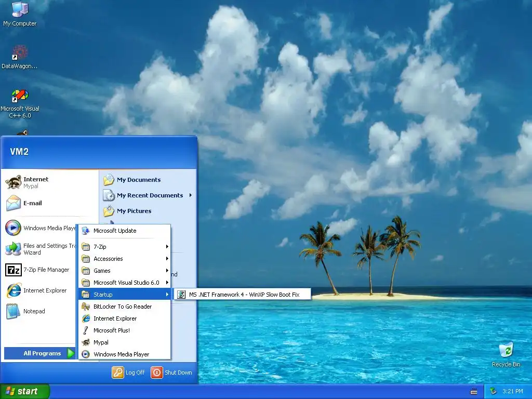Expand the Games submenu arrow
The width and height of the screenshot is (532, 399).
[167, 270]
